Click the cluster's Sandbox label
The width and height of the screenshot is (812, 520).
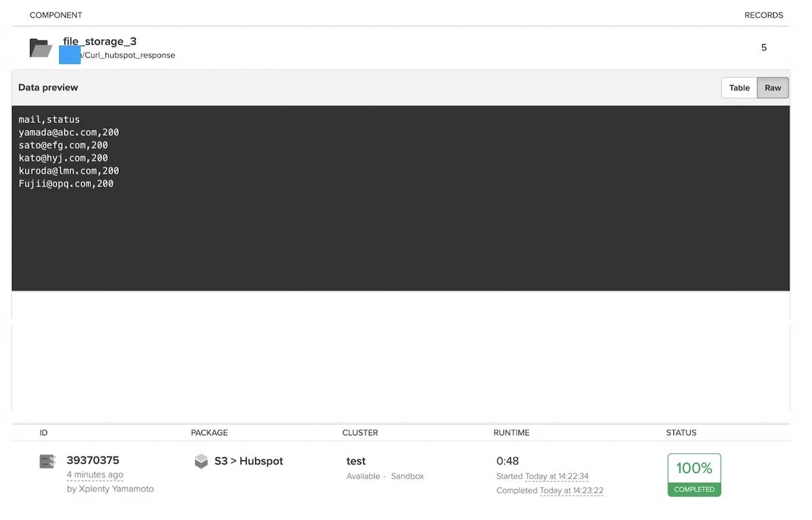(x=407, y=476)
